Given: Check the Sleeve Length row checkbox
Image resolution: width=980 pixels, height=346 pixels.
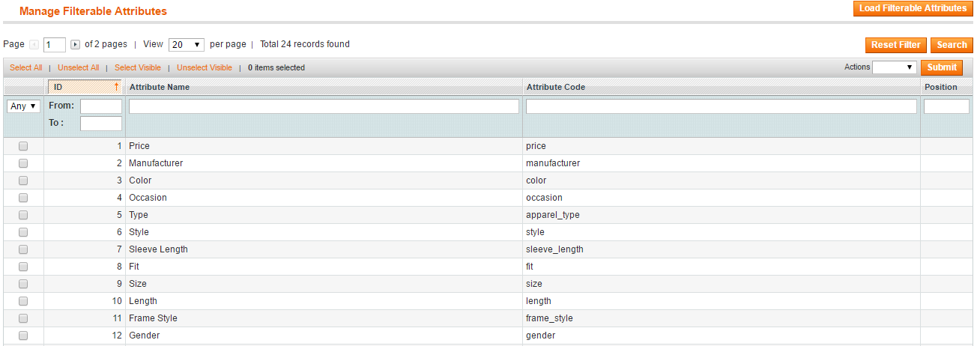Looking at the screenshot, I should [x=23, y=249].
